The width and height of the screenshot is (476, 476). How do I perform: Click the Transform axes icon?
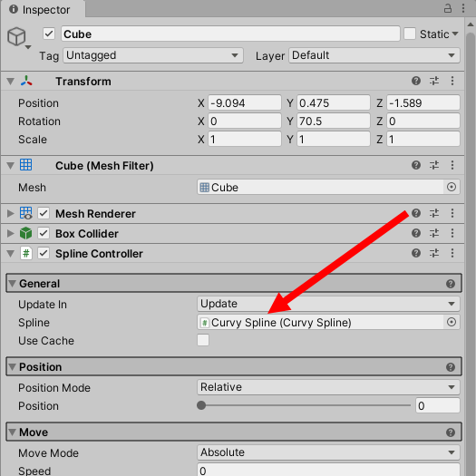(x=26, y=81)
